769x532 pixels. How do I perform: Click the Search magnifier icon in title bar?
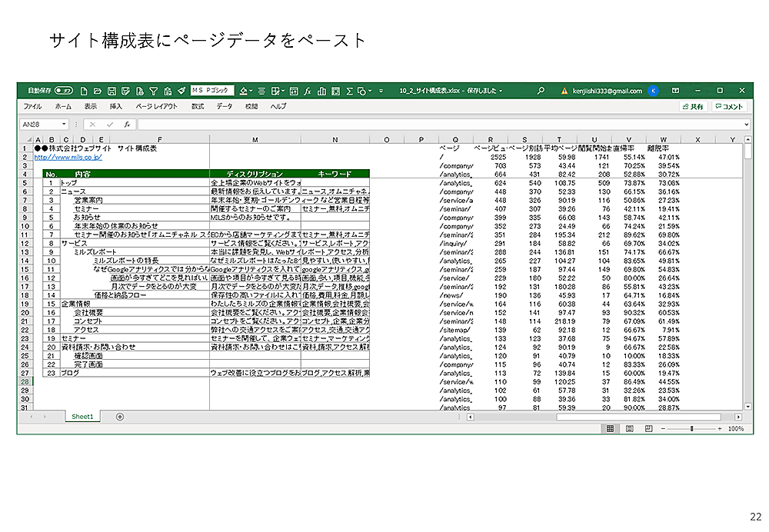click(x=541, y=91)
